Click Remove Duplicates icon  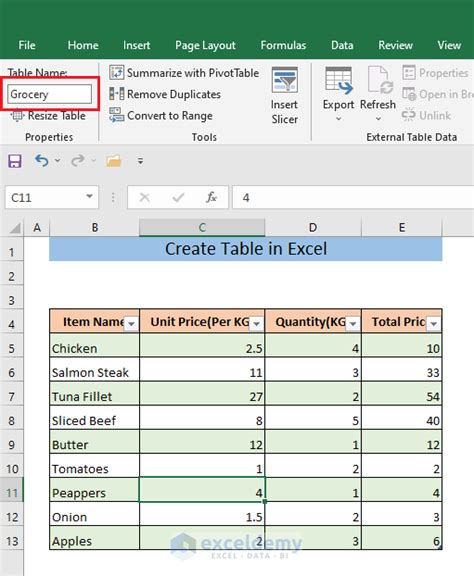117,94
